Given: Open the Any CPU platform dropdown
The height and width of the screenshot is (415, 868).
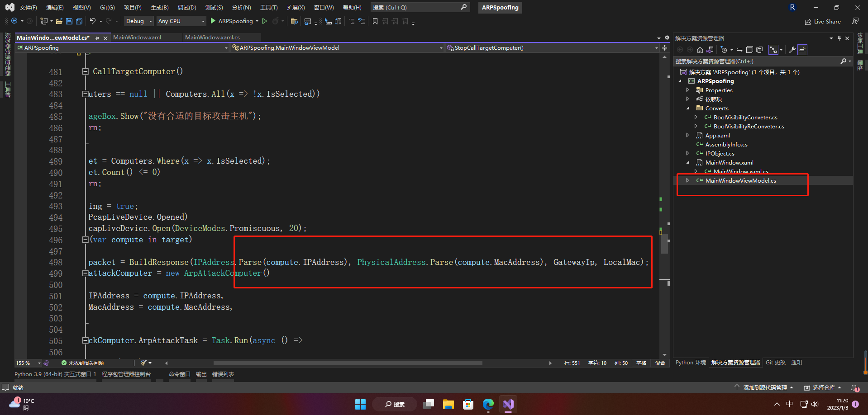Looking at the screenshot, I should pos(181,21).
